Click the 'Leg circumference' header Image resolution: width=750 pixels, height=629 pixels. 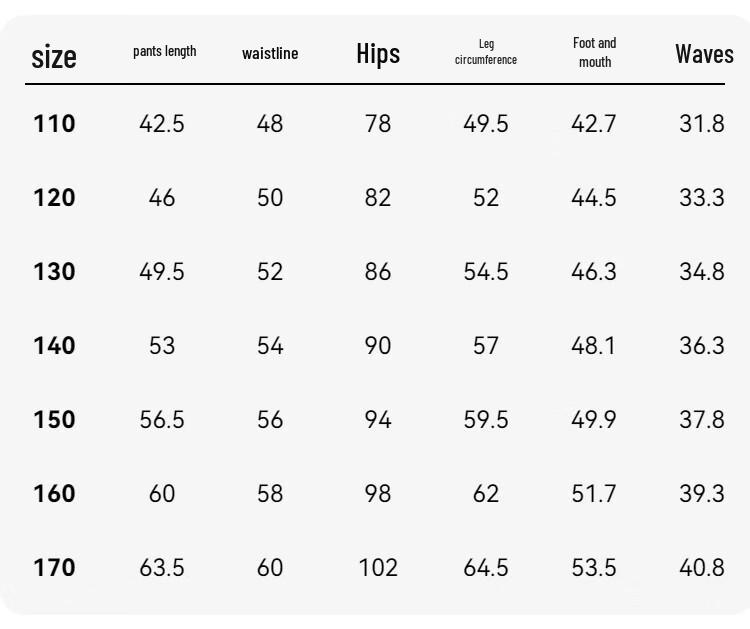point(485,52)
